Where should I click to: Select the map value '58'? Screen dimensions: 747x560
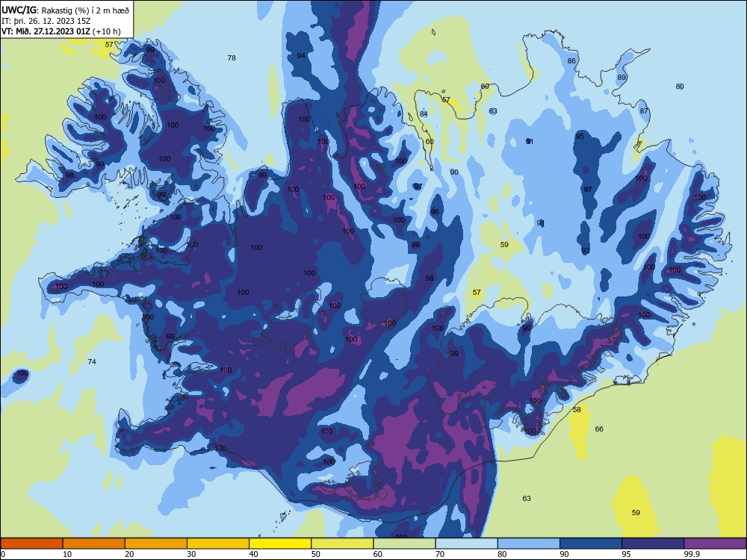(x=577, y=409)
